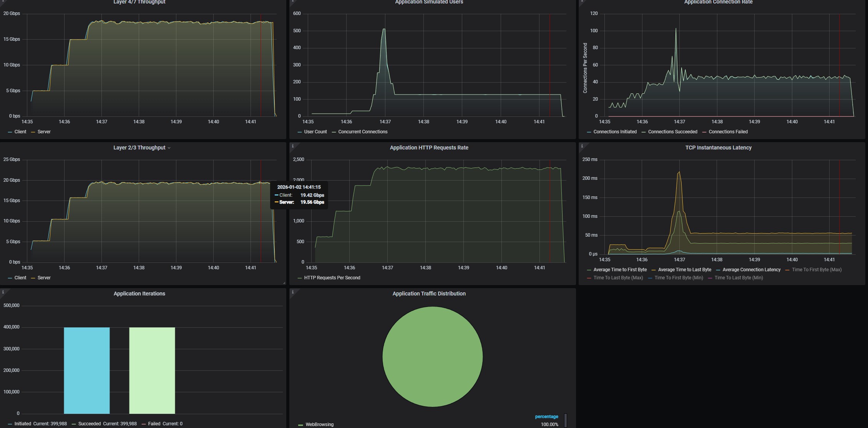Open Application HTTP Requests Rate panel title menu
Viewport: 868px width, 428px height.
[429, 148]
